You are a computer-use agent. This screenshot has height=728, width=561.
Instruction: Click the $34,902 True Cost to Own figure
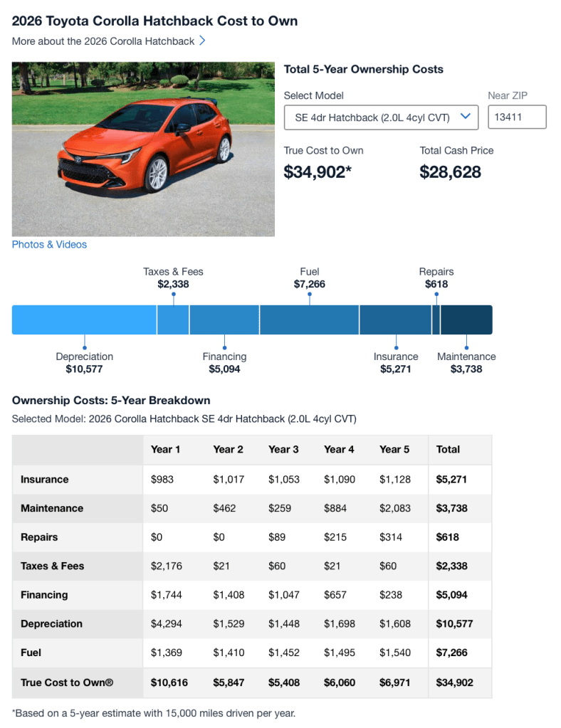pyautogui.click(x=318, y=172)
